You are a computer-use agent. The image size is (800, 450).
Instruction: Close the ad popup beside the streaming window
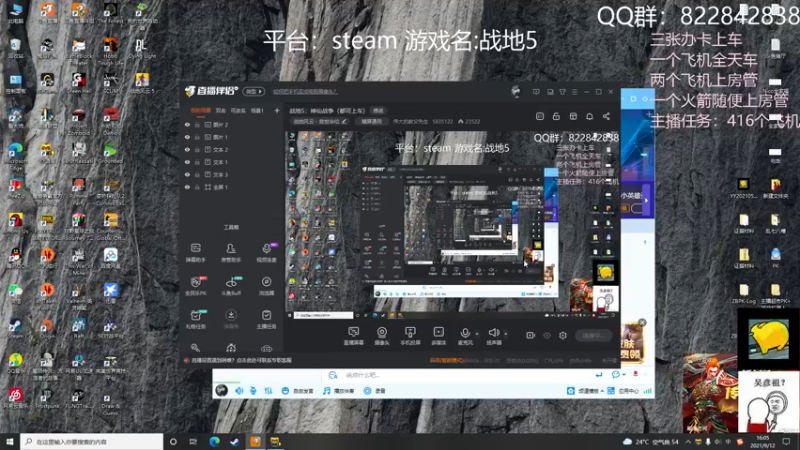point(642,322)
